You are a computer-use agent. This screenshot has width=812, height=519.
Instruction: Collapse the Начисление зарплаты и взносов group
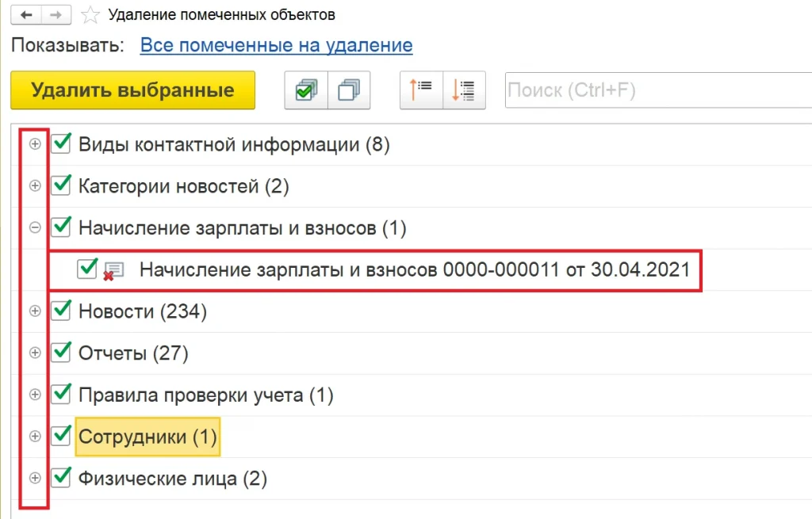[x=35, y=228]
